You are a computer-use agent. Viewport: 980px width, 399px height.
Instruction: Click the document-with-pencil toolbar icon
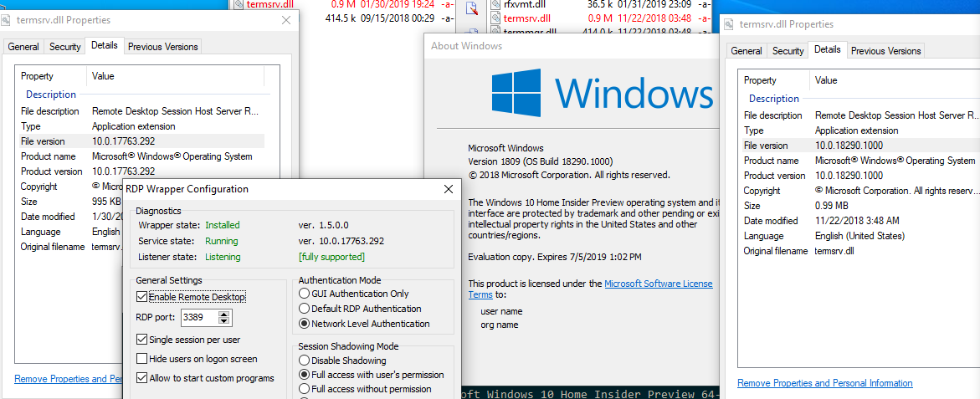click(x=473, y=8)
